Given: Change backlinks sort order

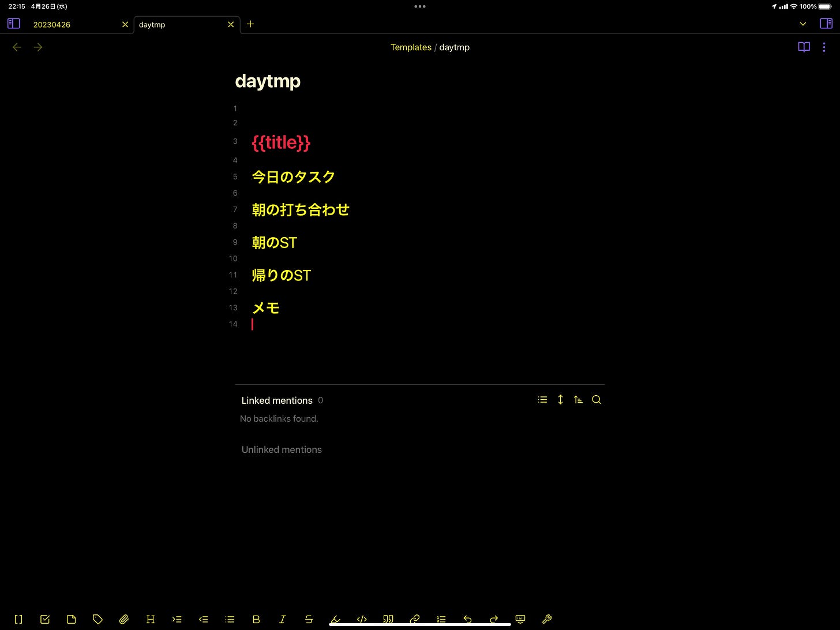Looking at the screenshot, I should coord(578,399).
